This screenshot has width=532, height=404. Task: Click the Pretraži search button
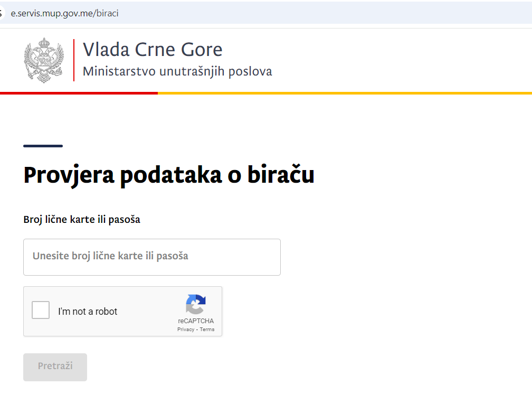point(55,367)
